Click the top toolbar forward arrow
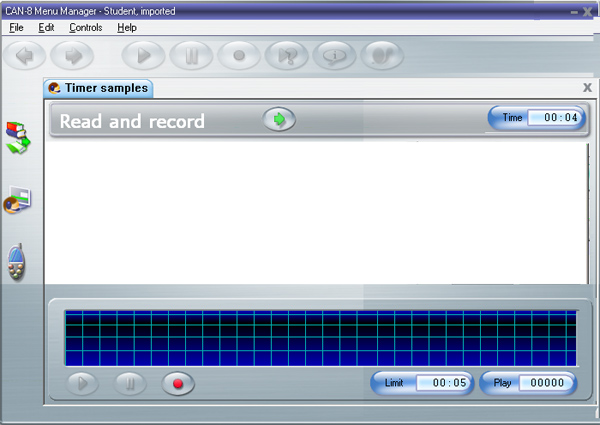 point(73,56)
